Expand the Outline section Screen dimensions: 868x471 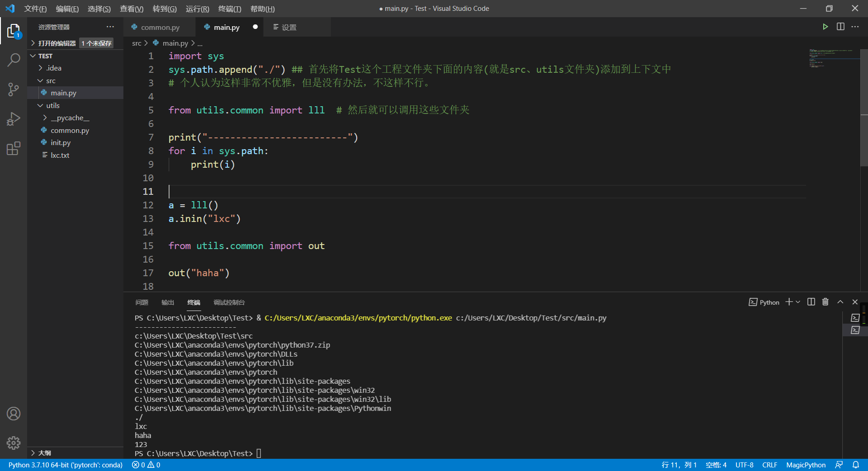coord(75,452)
